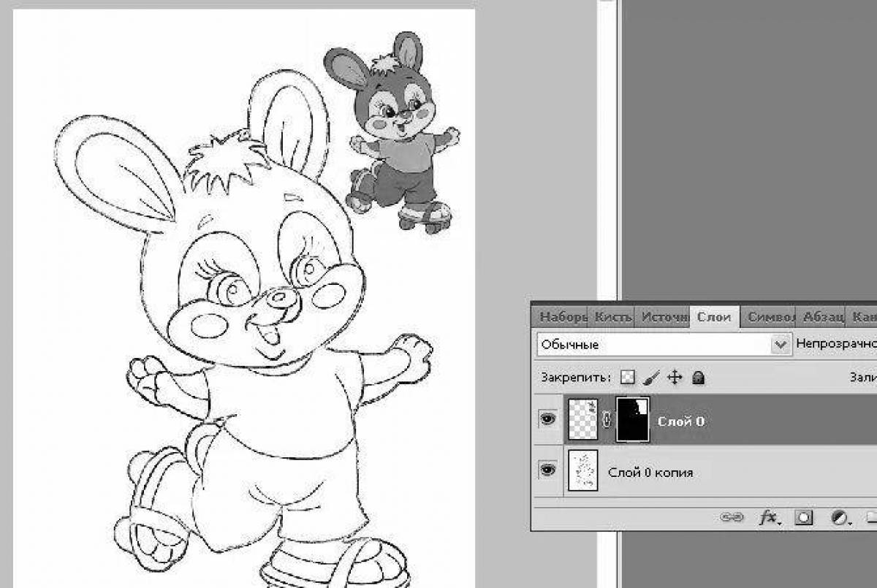Image resolution: width=877 pixels, height=588 pixels.
Task: Switch to the Кисть tab
Action: click(612, 317)
